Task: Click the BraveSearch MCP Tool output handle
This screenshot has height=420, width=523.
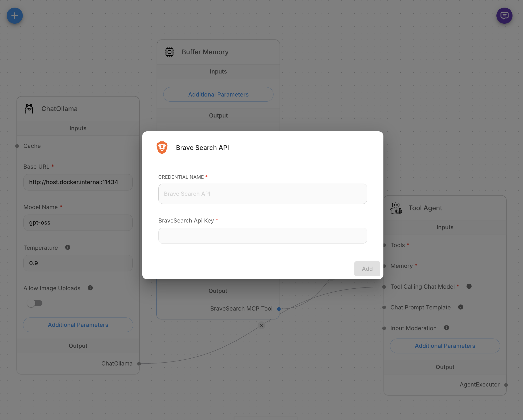Action: 279,309
